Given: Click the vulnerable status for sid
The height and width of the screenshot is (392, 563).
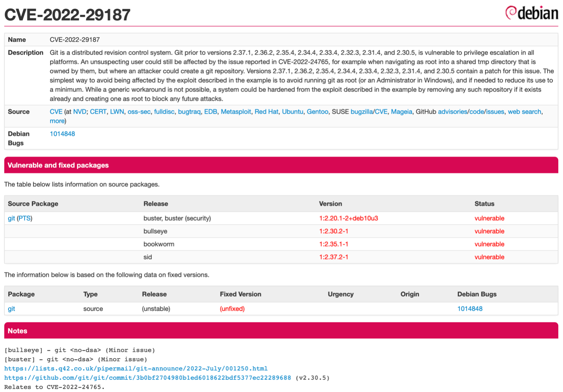Looking at the screenshot, I should tap(489, 257).
